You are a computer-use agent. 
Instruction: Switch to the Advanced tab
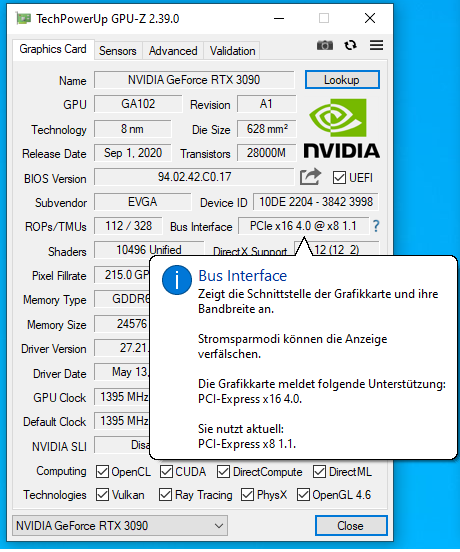[x=173, y=51]
